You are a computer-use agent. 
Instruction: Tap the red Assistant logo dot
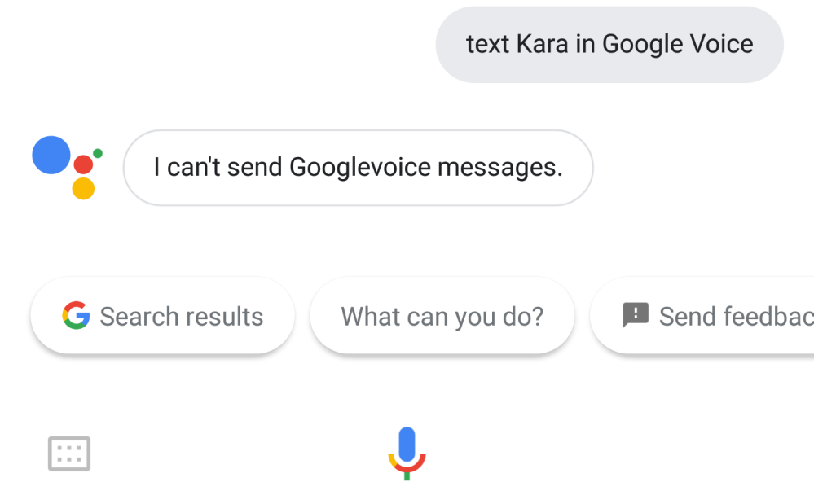(x=83, y=165)
